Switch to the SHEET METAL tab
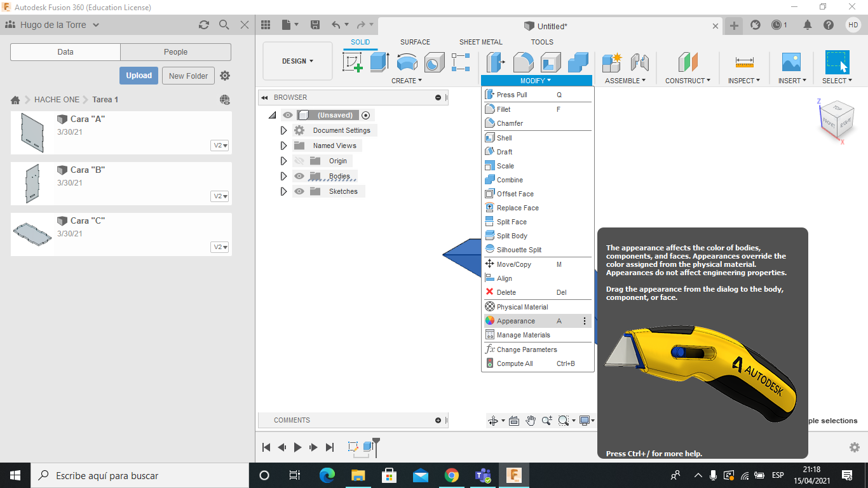 [x=481, y=42]
